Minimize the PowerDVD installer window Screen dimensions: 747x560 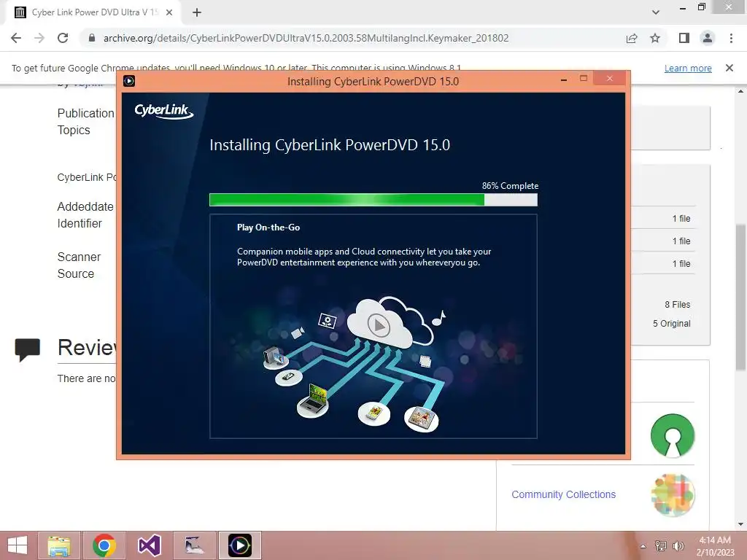point(564,80)
